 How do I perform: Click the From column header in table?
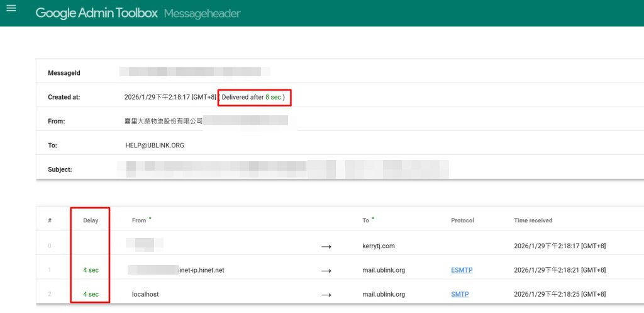point(139,220)
